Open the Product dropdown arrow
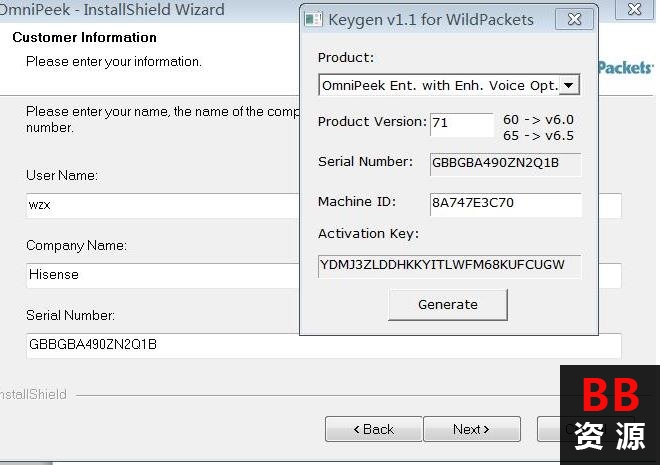The height and width of the screenshot is (465, 660). (569, 85)
